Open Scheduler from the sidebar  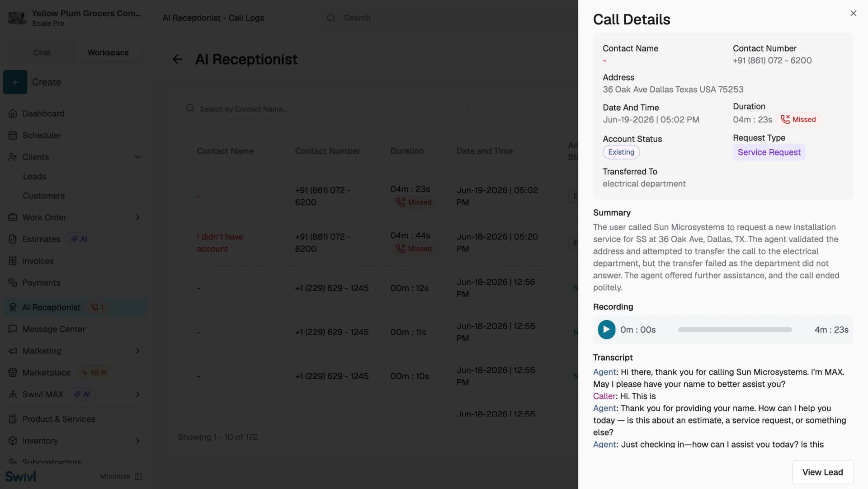(42, 135)
